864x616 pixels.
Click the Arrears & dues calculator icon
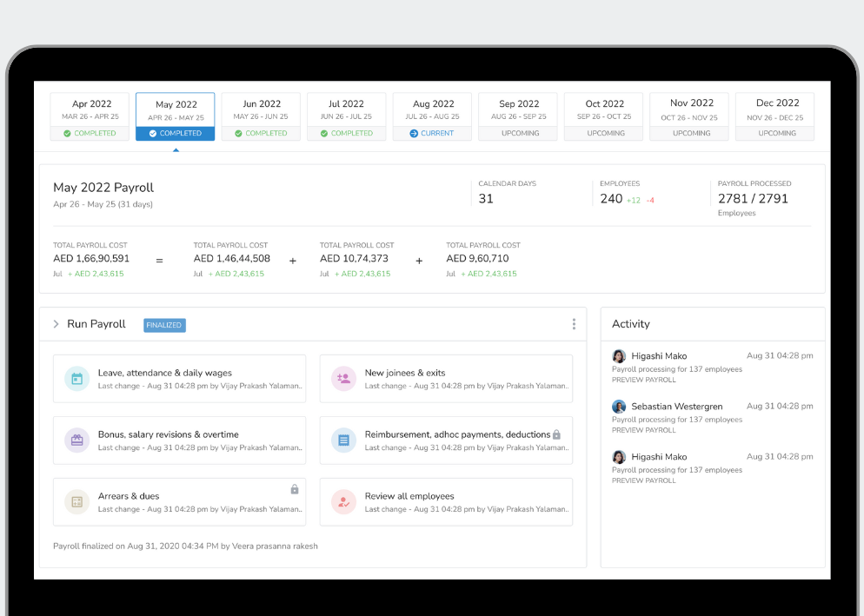77,502
